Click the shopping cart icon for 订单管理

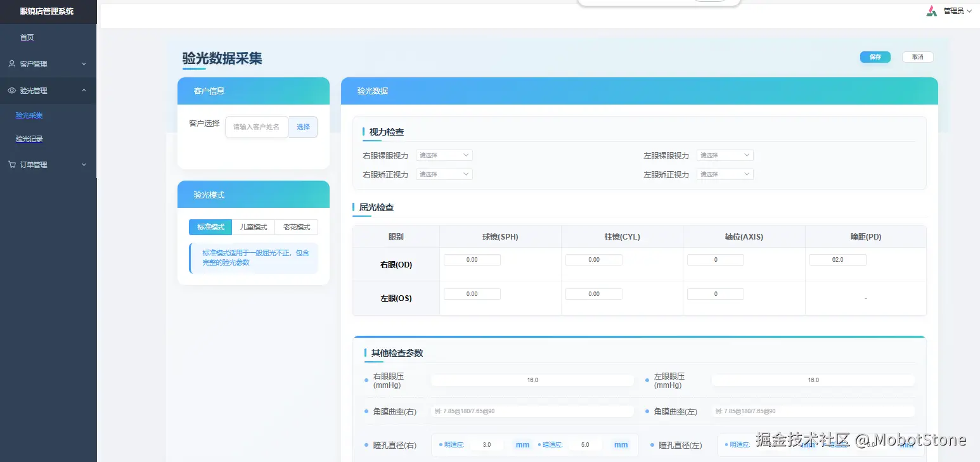point(12,164)
